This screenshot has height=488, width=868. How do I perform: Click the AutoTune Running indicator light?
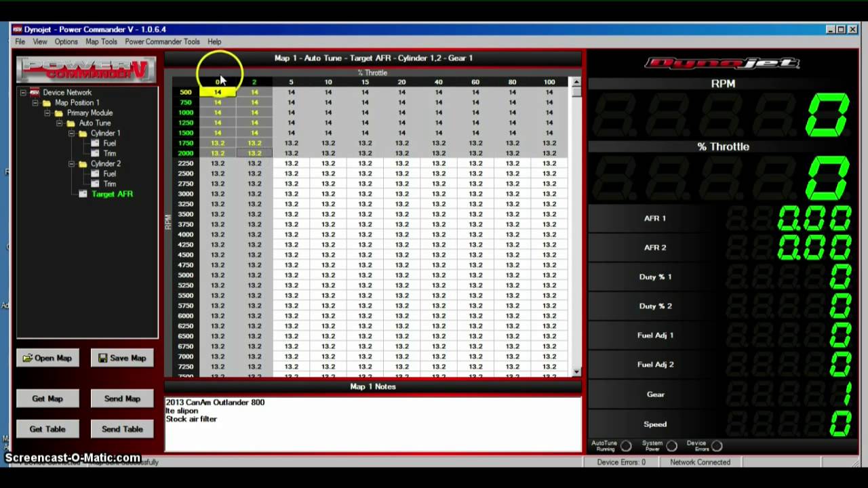[x=626, y=446]
